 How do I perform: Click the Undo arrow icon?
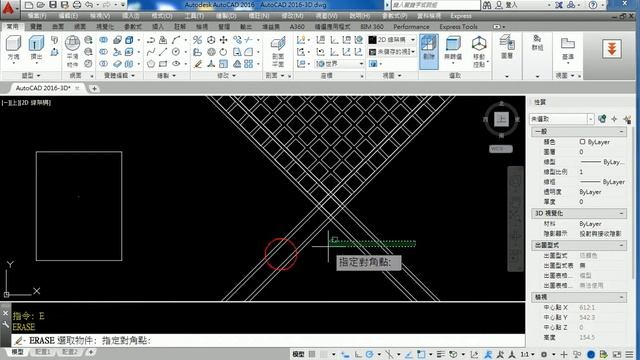click(x=89, y=5)
